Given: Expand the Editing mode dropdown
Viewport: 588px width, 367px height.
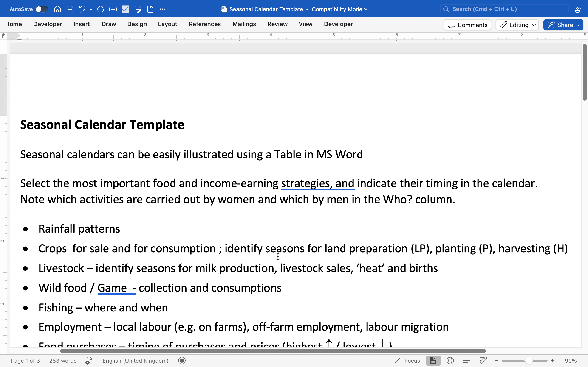Looking at the screenshot, I should point(517,25).
